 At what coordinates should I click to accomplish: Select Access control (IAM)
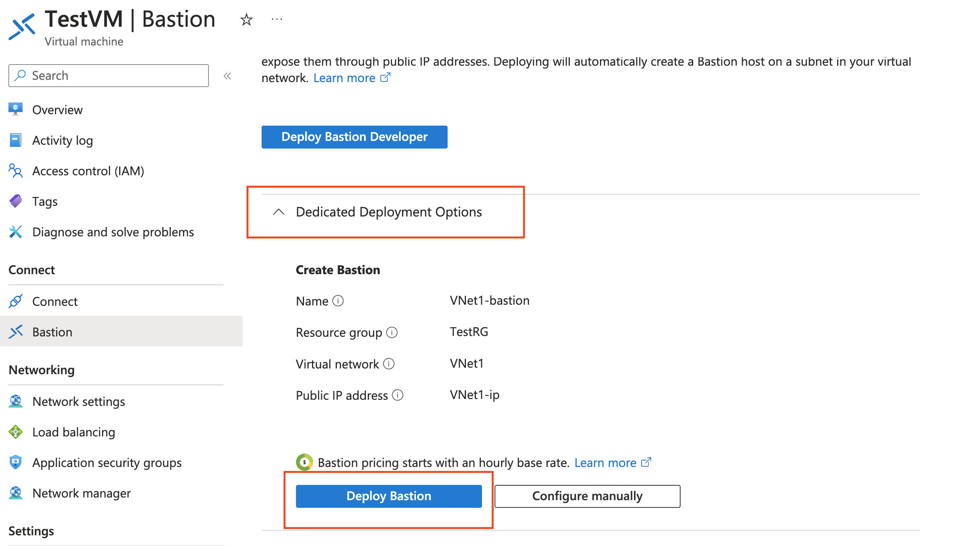(88, 171)
